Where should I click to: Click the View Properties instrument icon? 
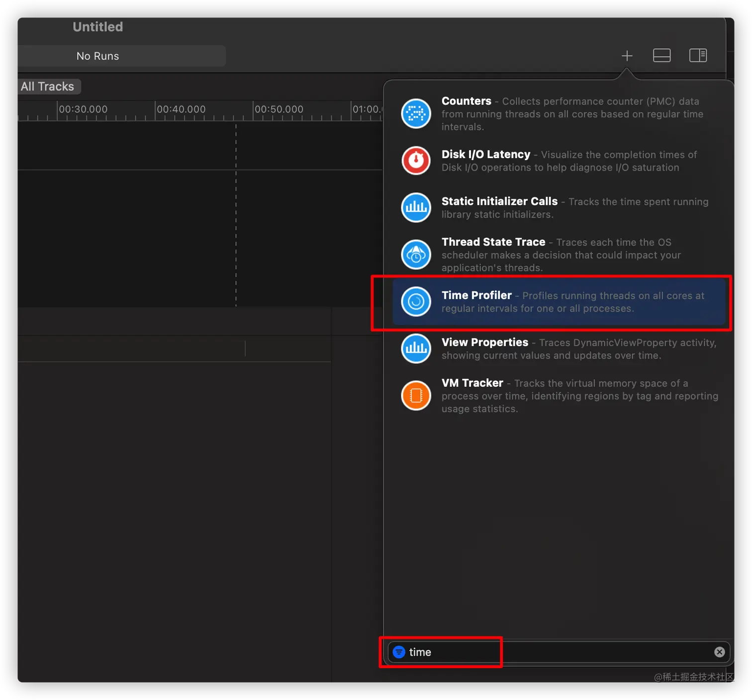click(x=416, y=349)
